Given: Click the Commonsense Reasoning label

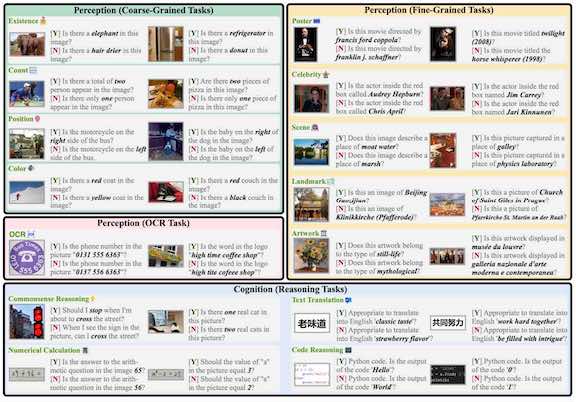Looking at the screenshot, I should (x=48, y=299).
